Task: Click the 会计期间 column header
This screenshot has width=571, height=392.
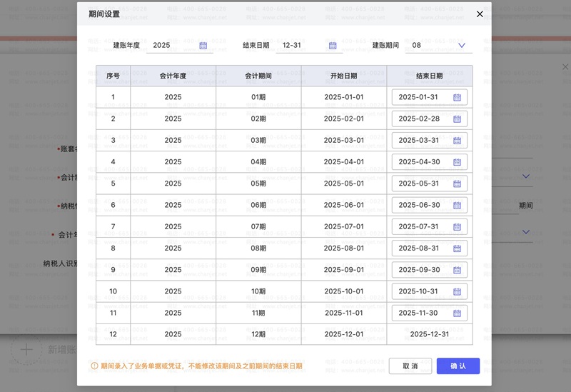Action: (x=258, y=76)
